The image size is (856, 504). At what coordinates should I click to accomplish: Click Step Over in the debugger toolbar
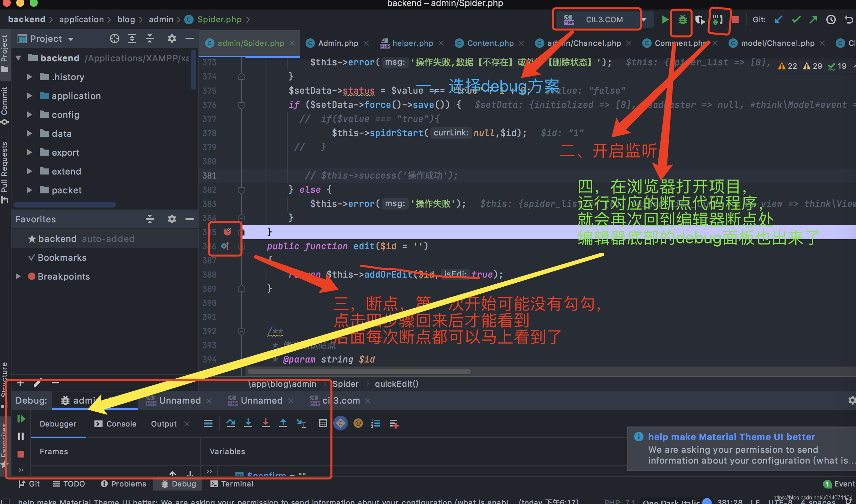click(230, 423)
